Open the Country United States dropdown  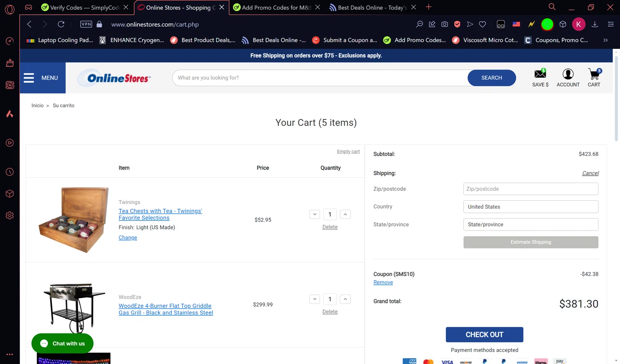tap(531, 207)
